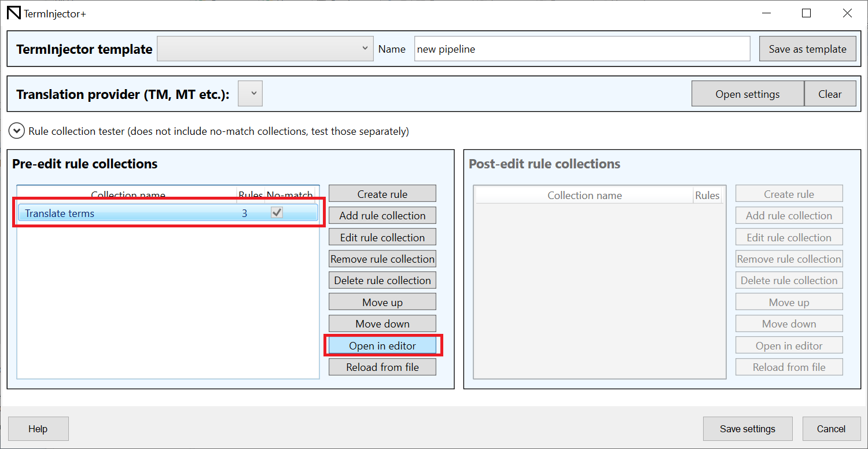The image size is (868, 449).
Task: Click Save settings button
Action: tap(747, 429)
